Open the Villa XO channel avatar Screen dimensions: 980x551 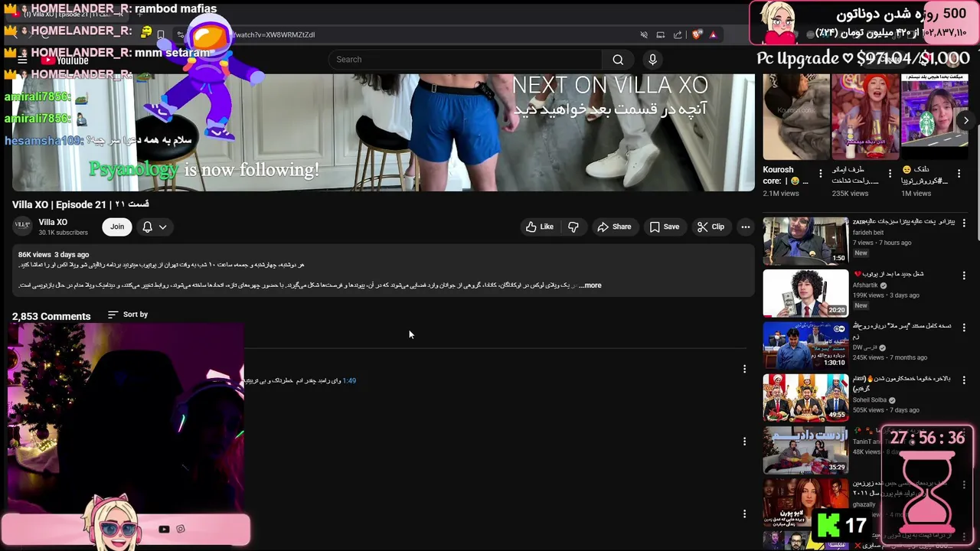pyautogui.click(x=22, y=225)
